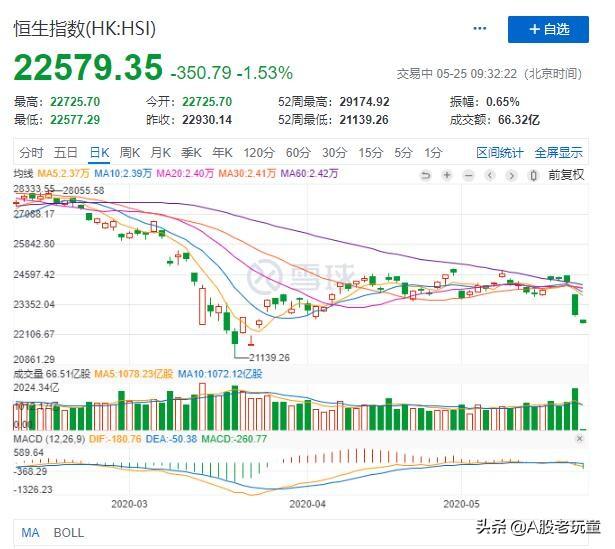615x549 pixels.
Task: Click the MA5:2.37万 moving average label
Action: tap(63, 173)
